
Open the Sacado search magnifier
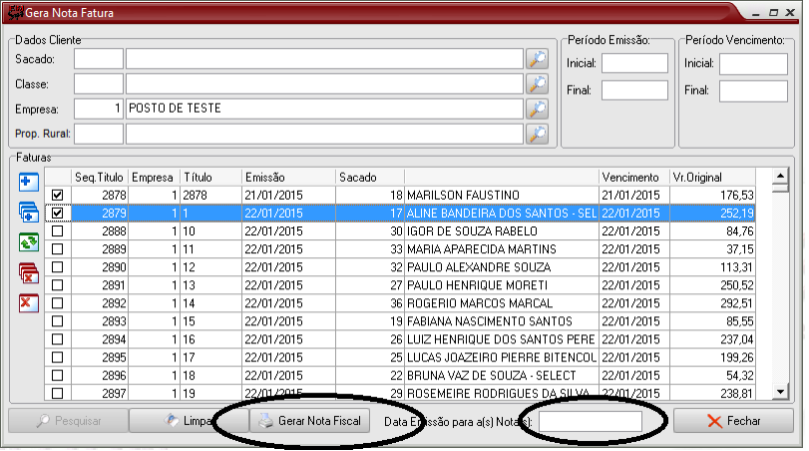point(537,59)
